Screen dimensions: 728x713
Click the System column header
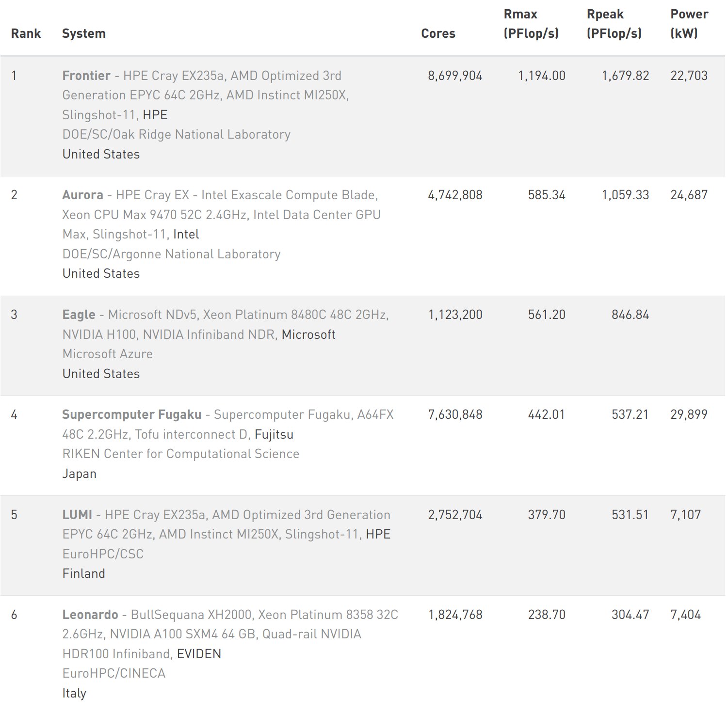pyautogui.click(x=84, y=33)
